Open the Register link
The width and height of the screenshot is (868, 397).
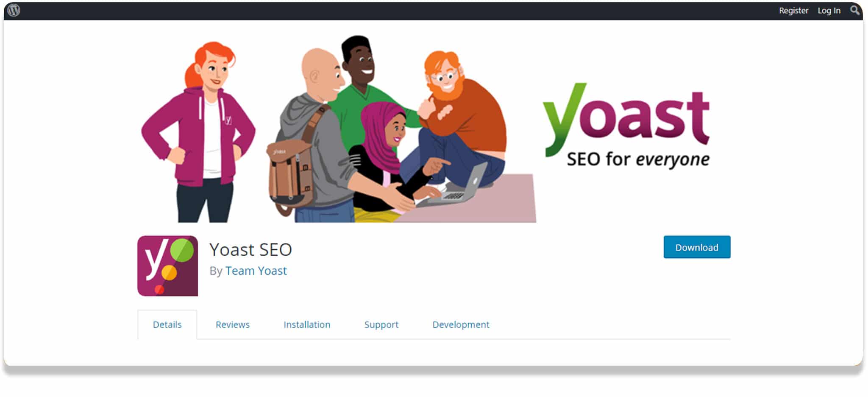coord(793,11)
